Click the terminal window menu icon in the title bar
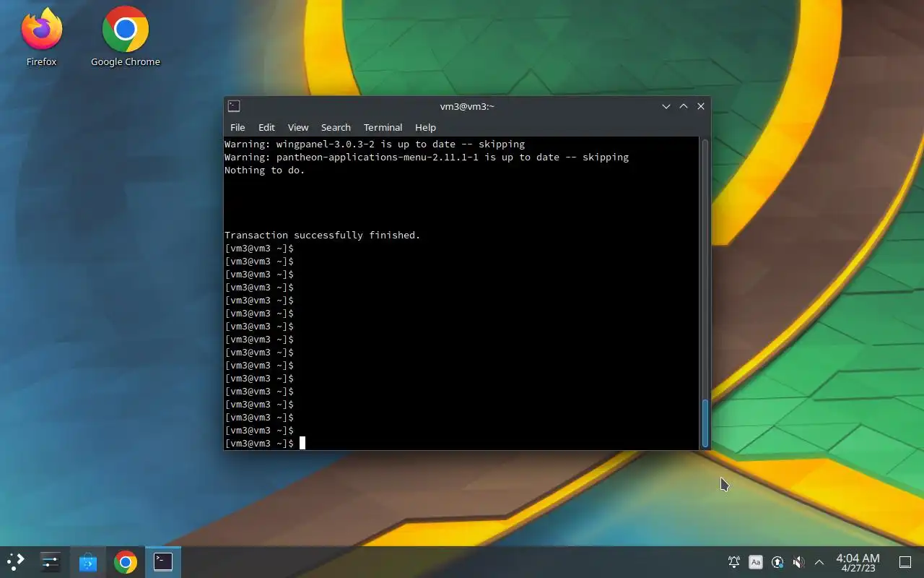Screen dimensions: 924x578 pyautogui.click(x=234, y=106)
